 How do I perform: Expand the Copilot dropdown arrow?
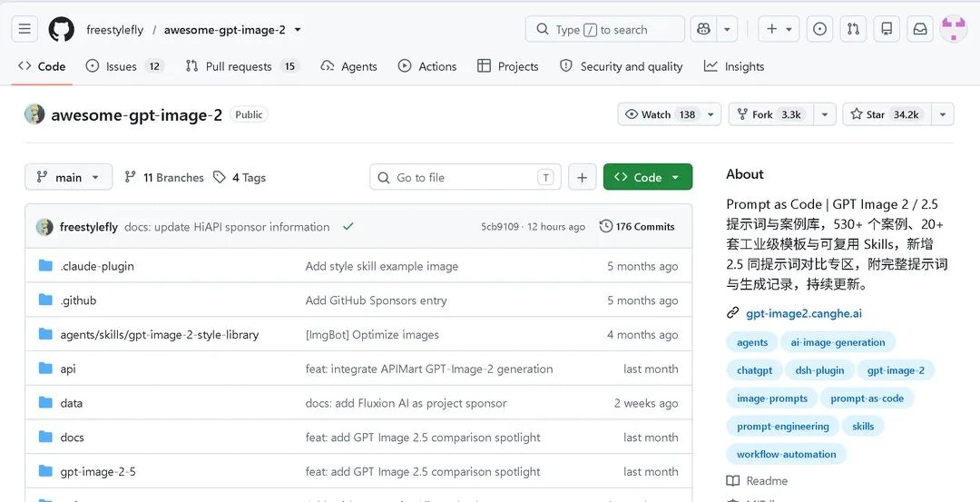[727, 29]
